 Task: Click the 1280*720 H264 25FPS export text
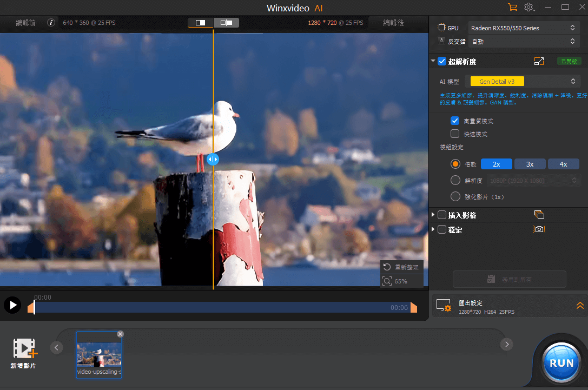[486, 312]
